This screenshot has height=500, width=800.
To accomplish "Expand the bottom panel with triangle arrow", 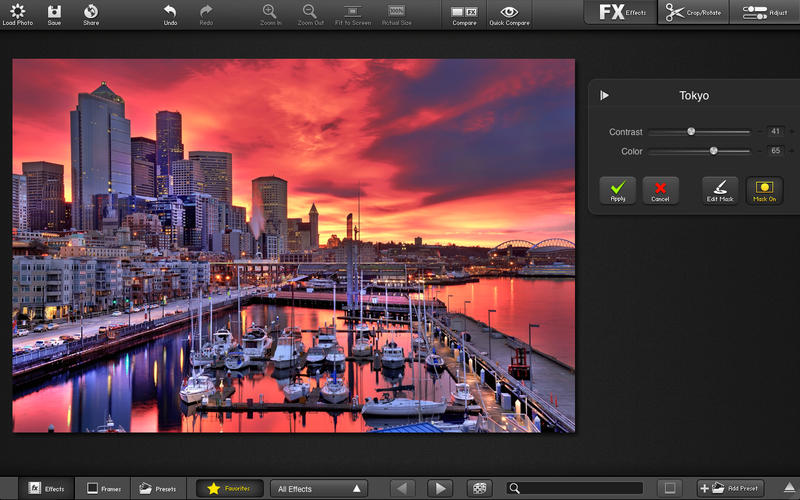I will pos(789,488).
